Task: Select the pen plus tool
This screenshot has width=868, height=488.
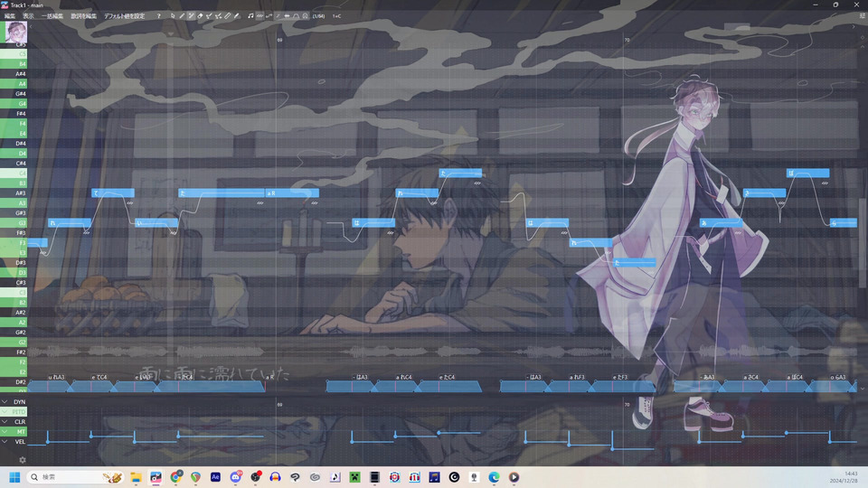Action: [191, 16]
